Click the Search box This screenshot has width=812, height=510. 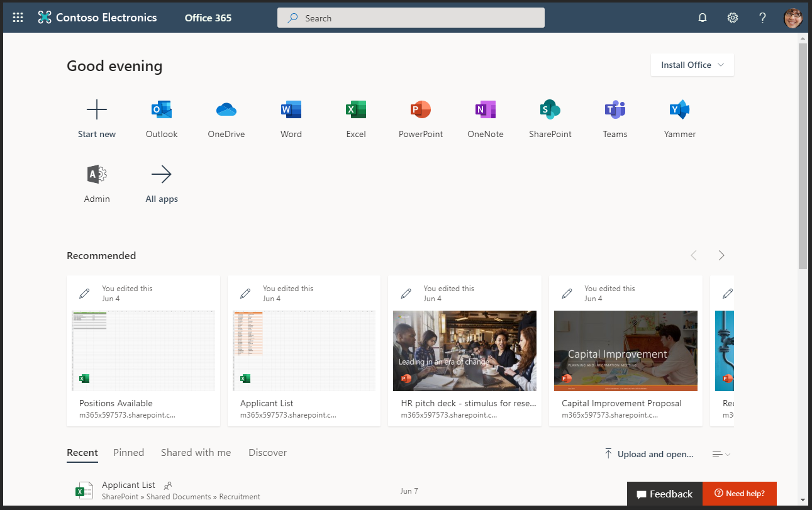(411, 18)
